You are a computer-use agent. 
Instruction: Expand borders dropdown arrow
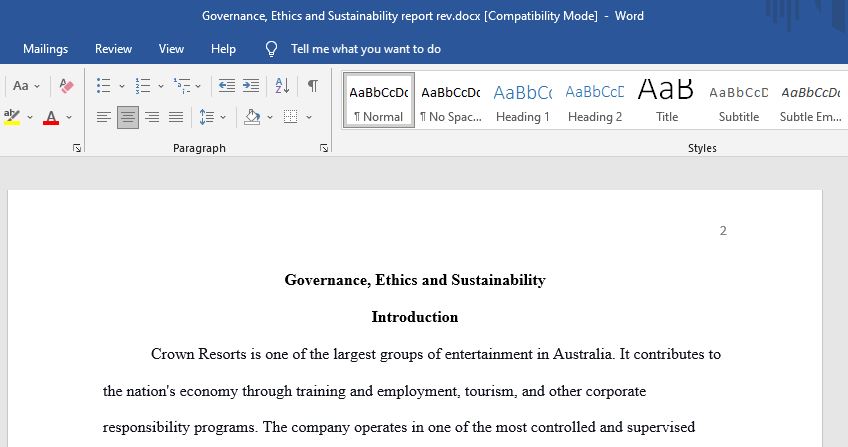pyautogui.click(x=309, y=117)
